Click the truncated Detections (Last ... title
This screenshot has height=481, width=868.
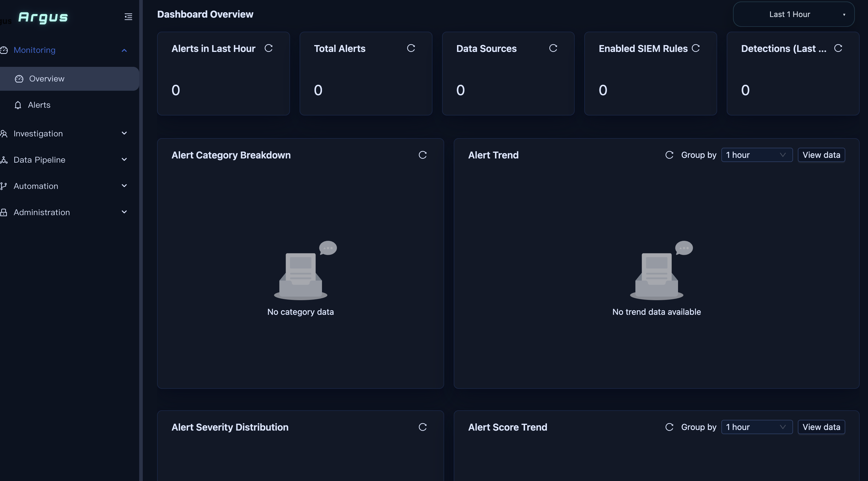tap(784, 48)
